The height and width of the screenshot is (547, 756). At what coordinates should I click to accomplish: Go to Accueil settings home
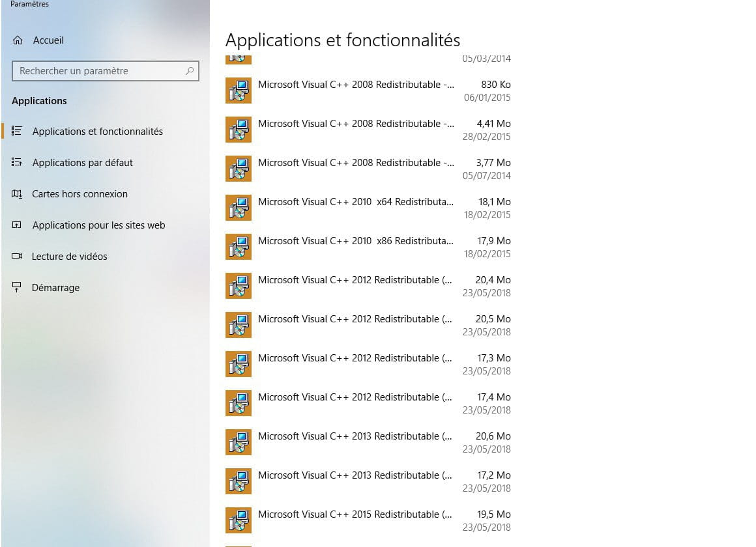coord(48,40)
